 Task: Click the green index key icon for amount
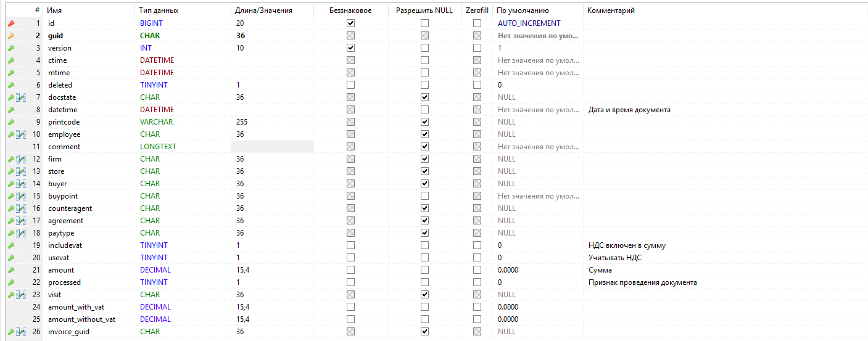10,270
